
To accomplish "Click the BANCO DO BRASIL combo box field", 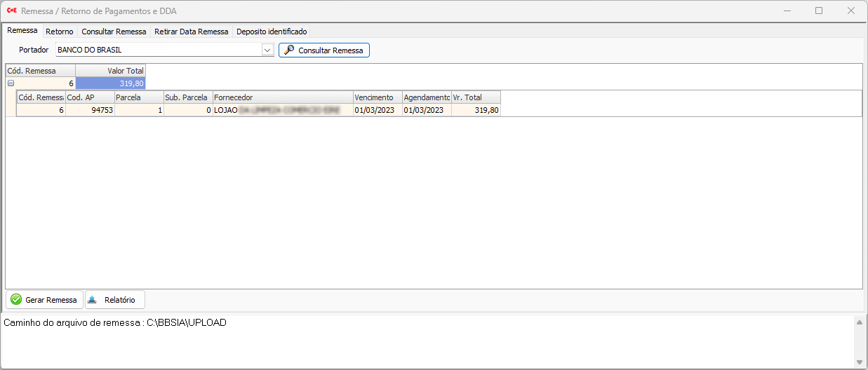I will coord(158,50).
